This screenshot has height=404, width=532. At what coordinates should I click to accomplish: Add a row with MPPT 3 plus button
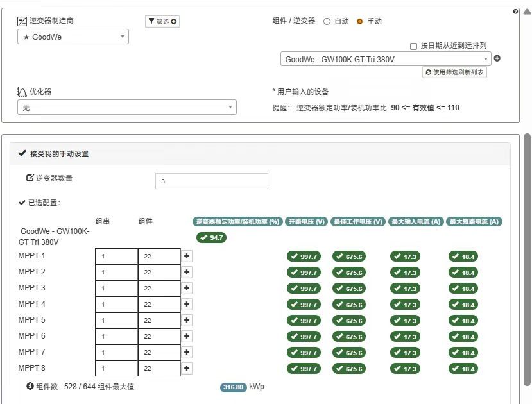187,288
